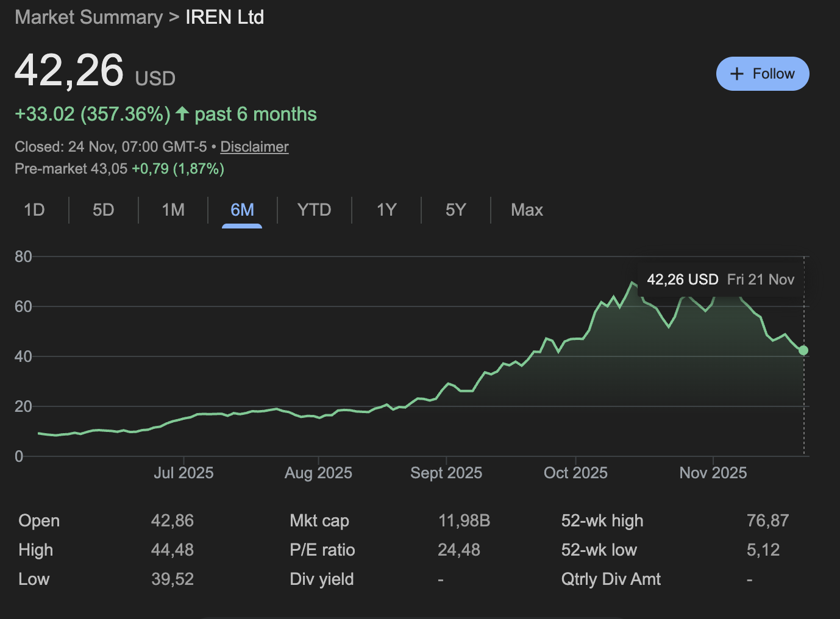840x619 pixels.
Task: Click the 42,26 USD chart tooltip
Action: pyautogui.click(x=720, y=280)
